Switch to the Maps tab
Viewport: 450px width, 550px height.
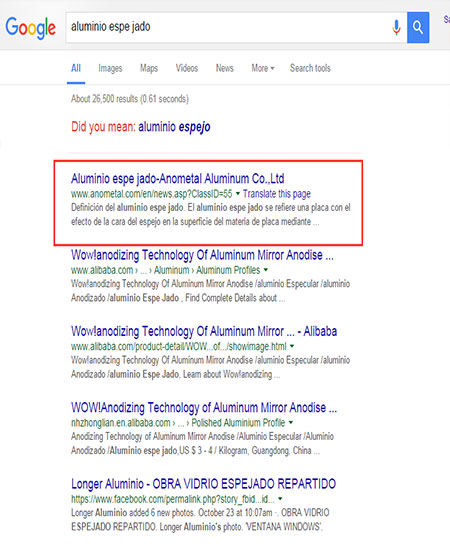pos(149,68)
